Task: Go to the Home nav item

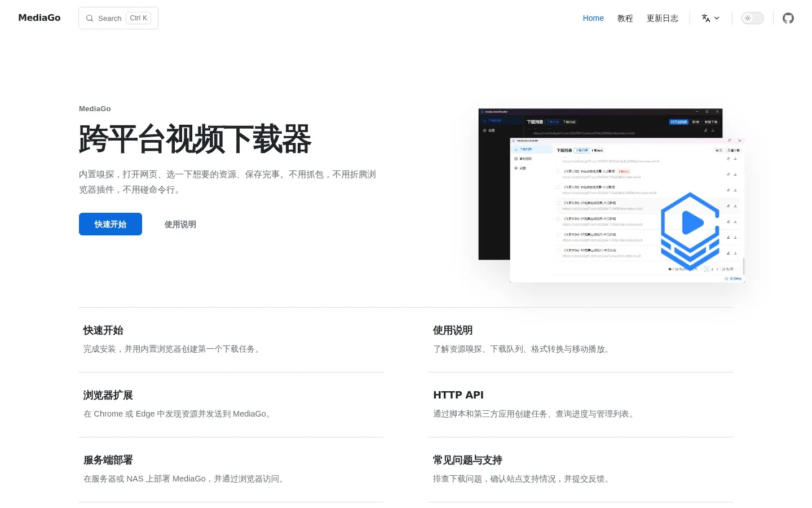Action: coord(593,18)
